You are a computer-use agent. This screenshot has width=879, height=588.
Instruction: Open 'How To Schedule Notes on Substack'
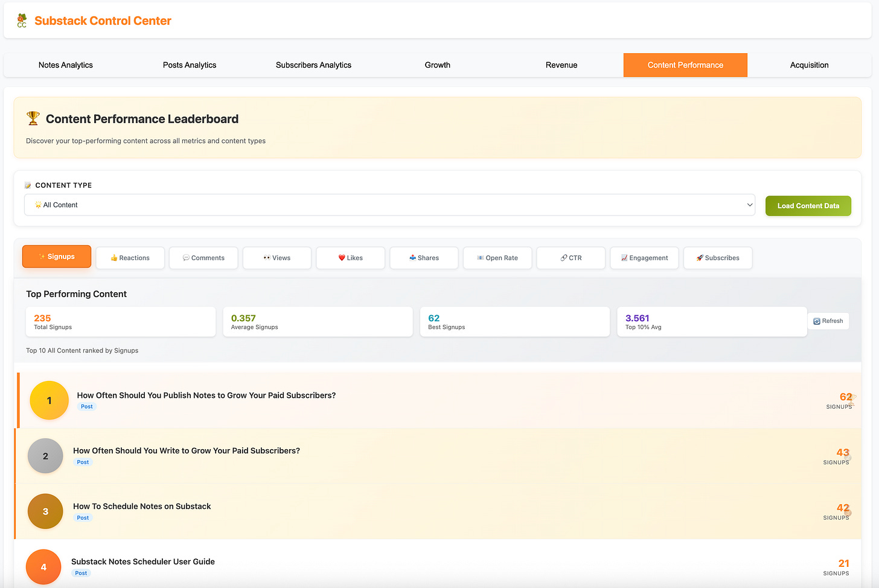(142, 507)
